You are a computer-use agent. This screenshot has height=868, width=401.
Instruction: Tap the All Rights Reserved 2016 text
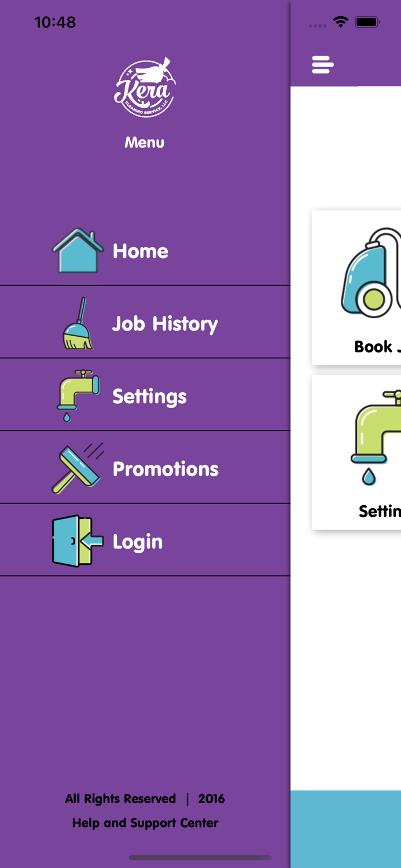pyautogui.click(x=145, y=799)
